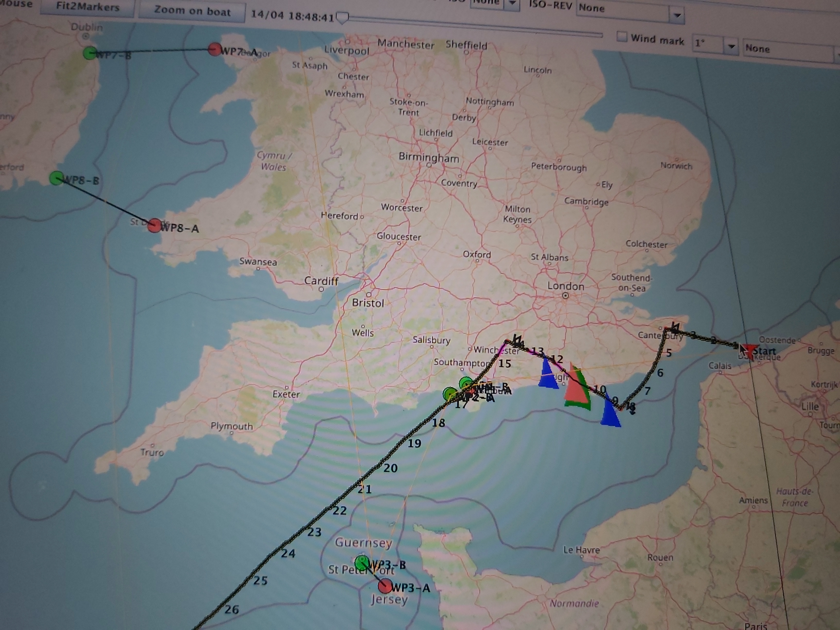Select the green WP8-B waypoint marker
This screenshot has height=630, width=840.
pyautogui.click(x=57, y=178)
